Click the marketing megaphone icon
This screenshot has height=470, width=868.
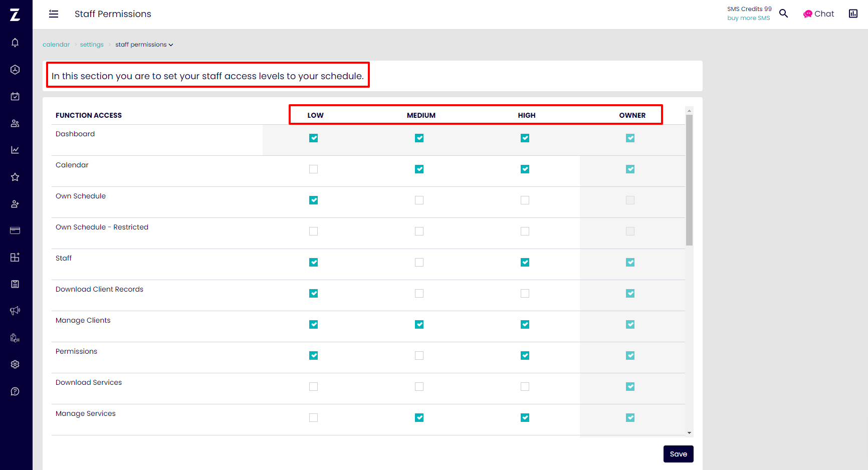click(x=15, y=311)
